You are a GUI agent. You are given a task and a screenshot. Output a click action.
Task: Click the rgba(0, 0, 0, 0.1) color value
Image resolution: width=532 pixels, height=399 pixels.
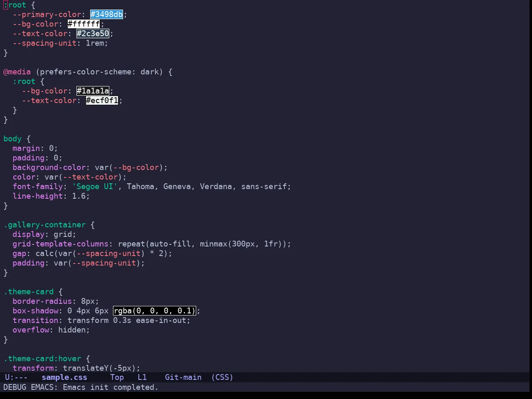coord(155,311)
